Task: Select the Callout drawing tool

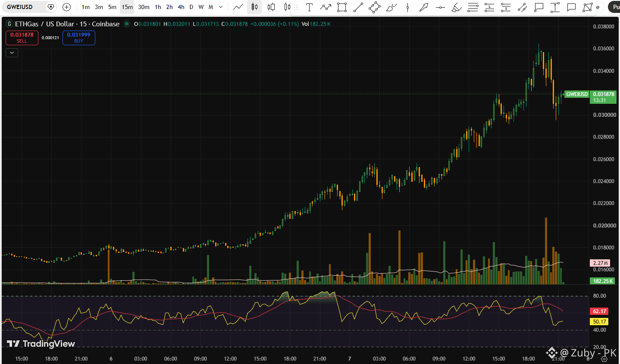Action: click(539, 7)
